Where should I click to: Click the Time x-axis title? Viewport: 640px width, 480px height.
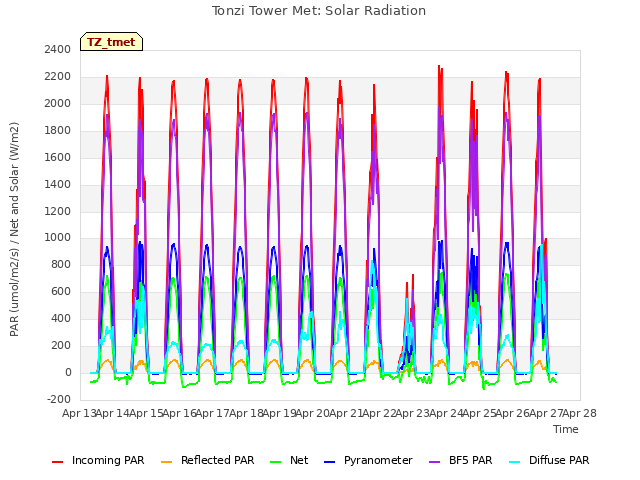566,429
